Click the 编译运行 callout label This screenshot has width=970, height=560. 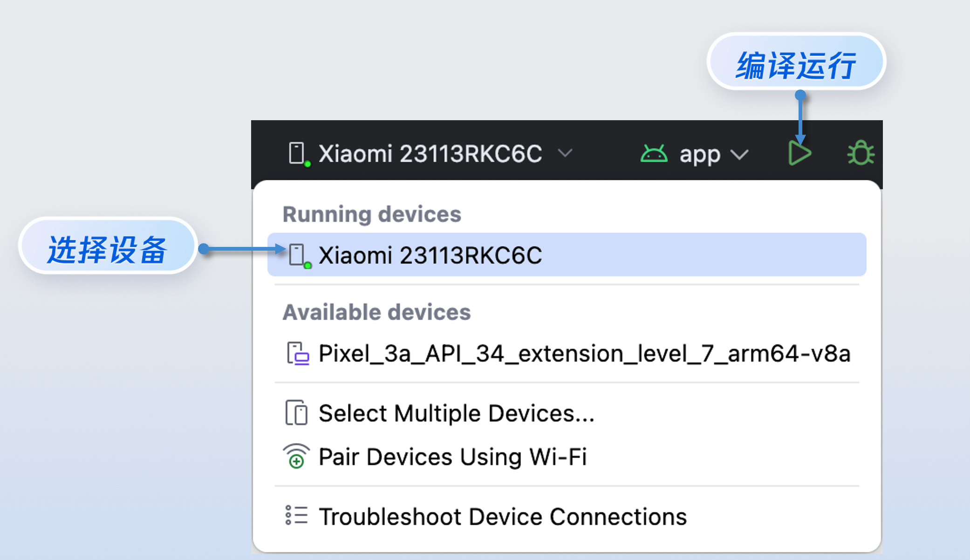click(x=796, y=64)
